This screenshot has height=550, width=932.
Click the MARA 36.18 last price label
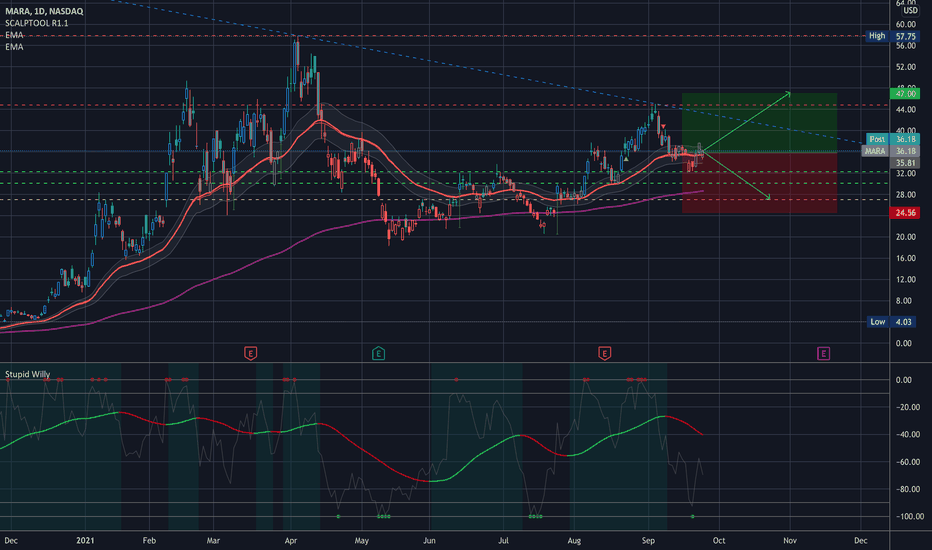tap(890, 151)
